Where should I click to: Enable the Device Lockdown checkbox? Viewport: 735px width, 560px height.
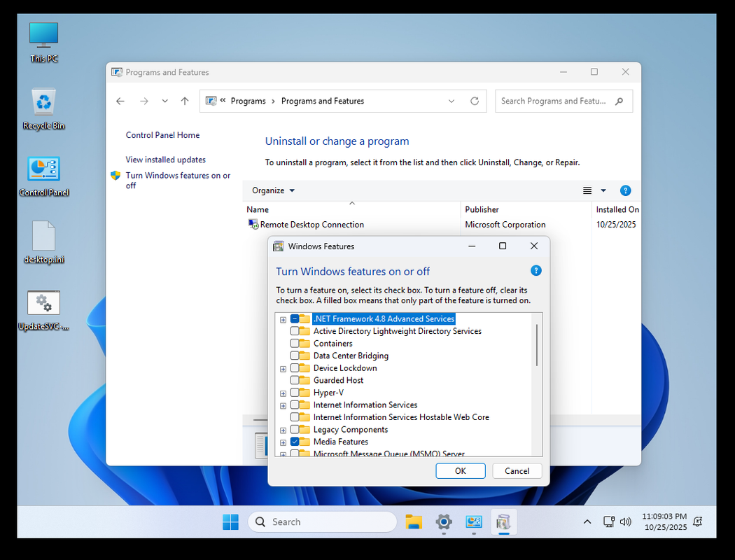pos(295,368)
